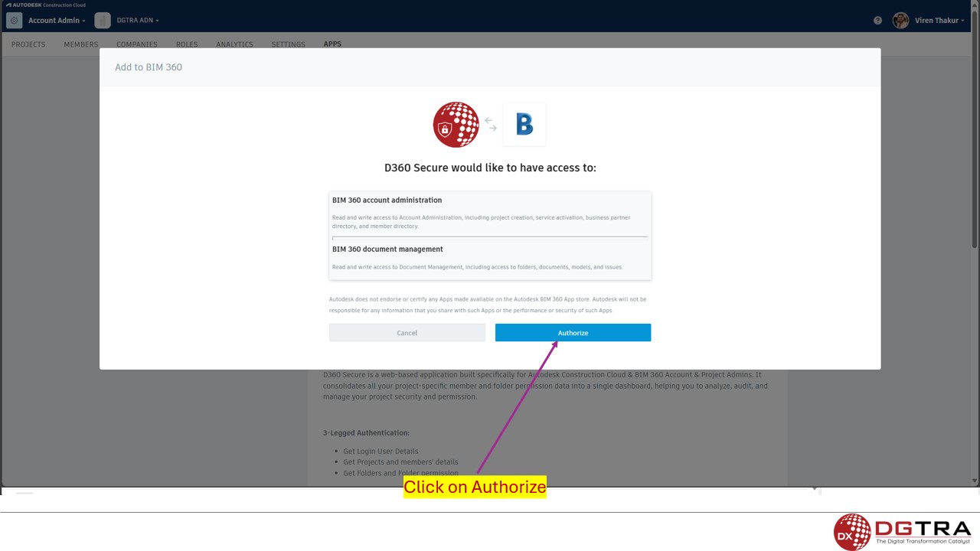Screen dimensions: 980x551
Task: Click the Viren Thakur avatar picture
Action: pyautogui.click(x=900, y=21)
